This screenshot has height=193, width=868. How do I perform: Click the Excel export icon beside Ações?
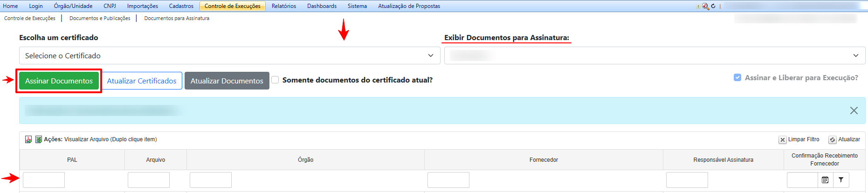(x=39, y=139)
